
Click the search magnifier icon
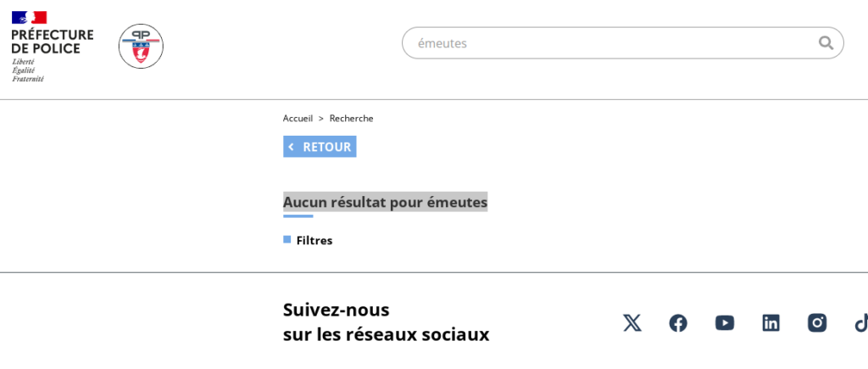tap(825, 43)
